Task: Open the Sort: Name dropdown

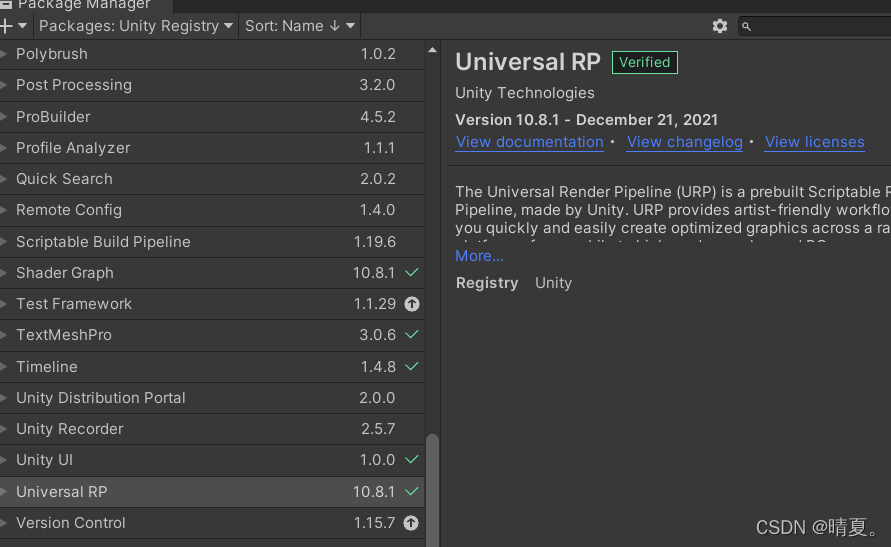Action: (299, 26)
